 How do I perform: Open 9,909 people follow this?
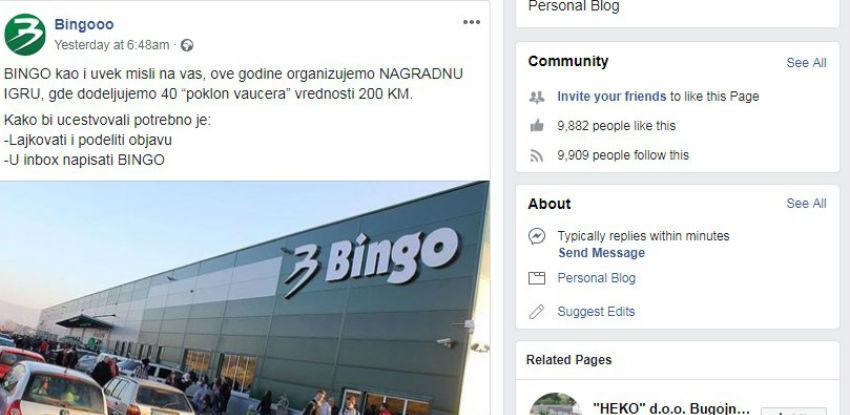point(623,155)
